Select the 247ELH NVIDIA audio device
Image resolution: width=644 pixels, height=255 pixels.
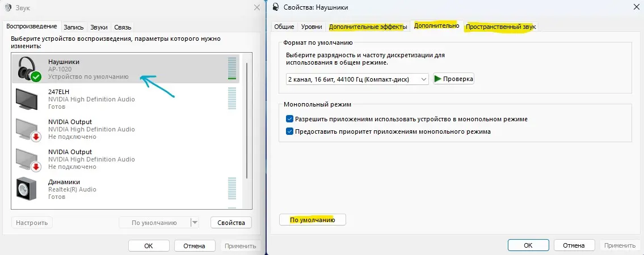[125, 99]
